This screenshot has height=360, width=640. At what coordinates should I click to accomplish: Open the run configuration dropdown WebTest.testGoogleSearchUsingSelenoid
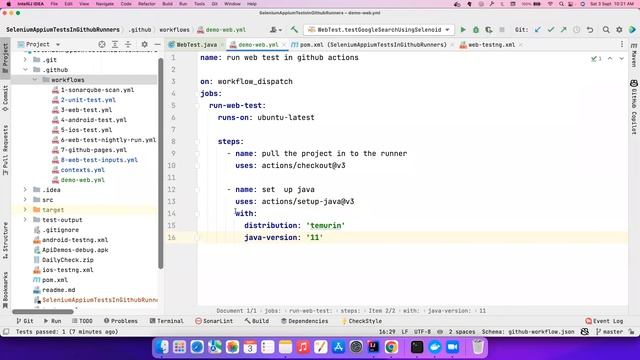[x=379, y=30]
